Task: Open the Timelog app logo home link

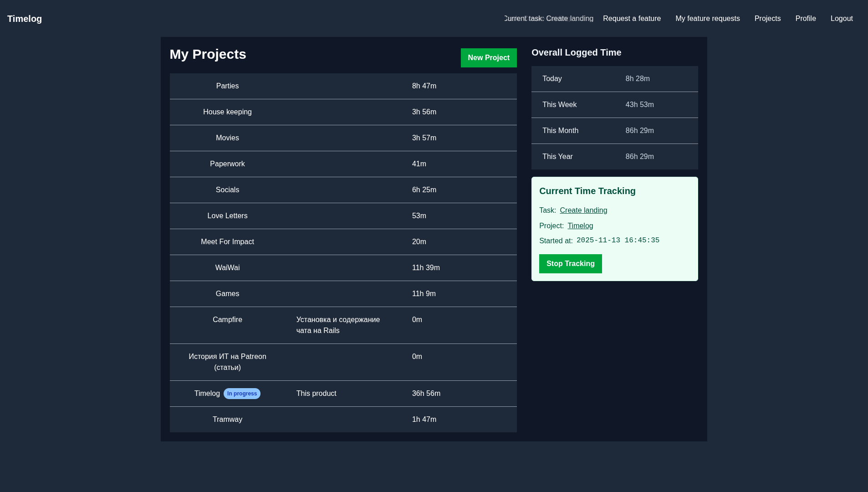Action: click(x=25, y=19)
